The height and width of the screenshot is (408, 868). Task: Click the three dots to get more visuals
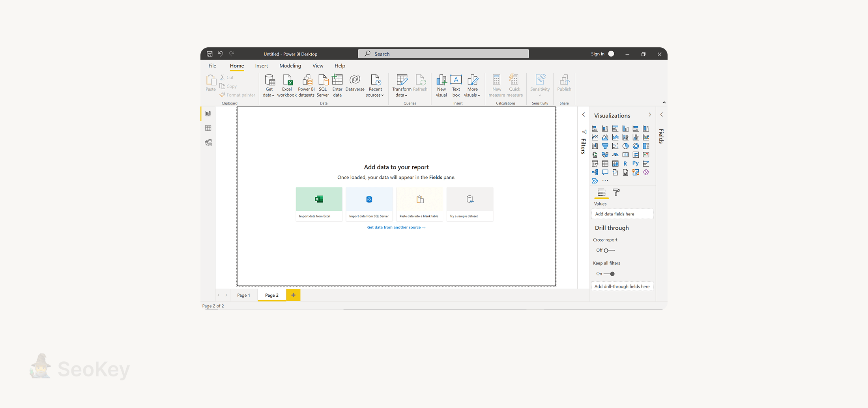tap(605, 181)
